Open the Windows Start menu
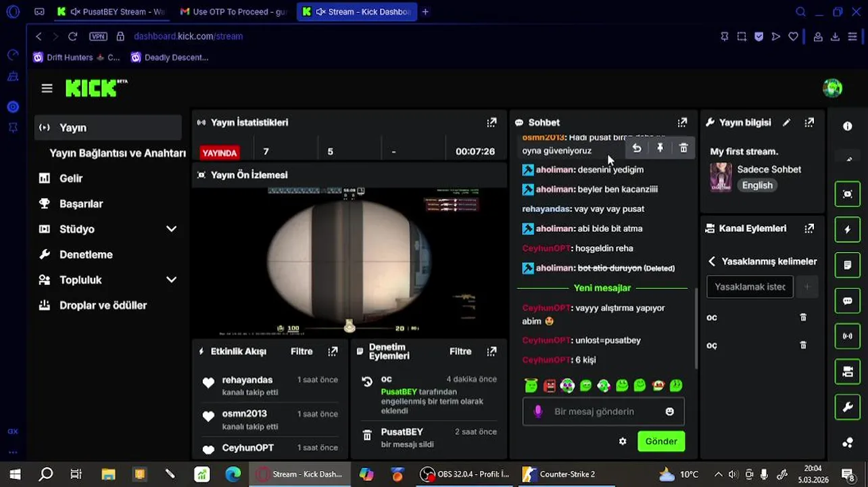Image resolution: width=868 pixels, height=487 pixels. (15, 474)
